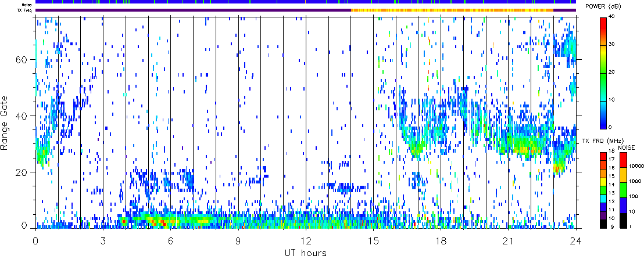Click the 21 tick on UT hours axis
The width and height of the screenshot is (644, 256).
point(509,240)
